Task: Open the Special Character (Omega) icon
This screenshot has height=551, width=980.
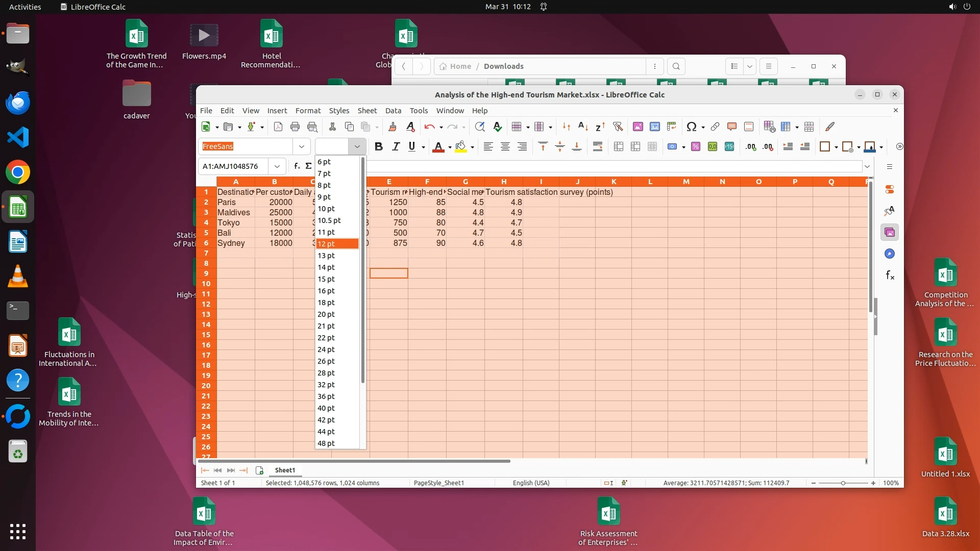Action: click(691, 127)
